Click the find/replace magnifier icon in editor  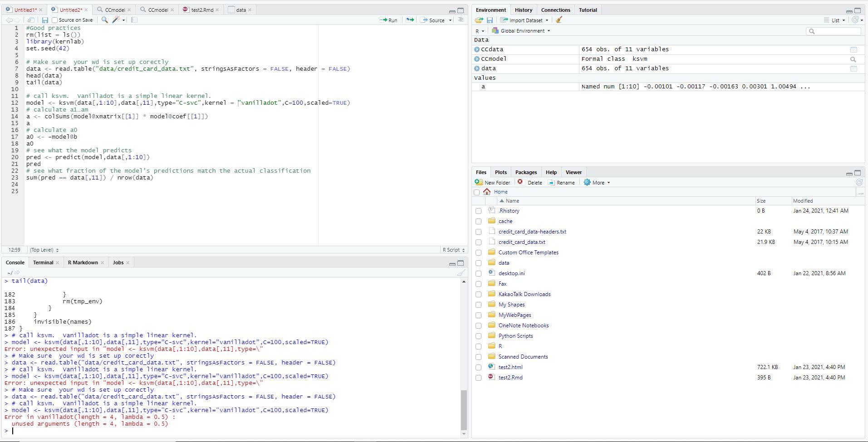coord(105,20)
